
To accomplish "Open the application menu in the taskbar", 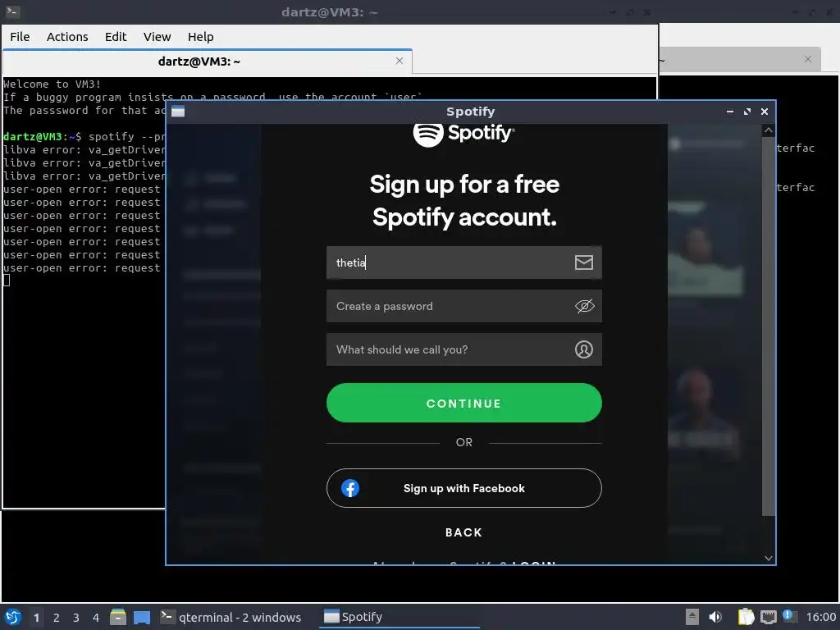I will [x=13, y=617].
